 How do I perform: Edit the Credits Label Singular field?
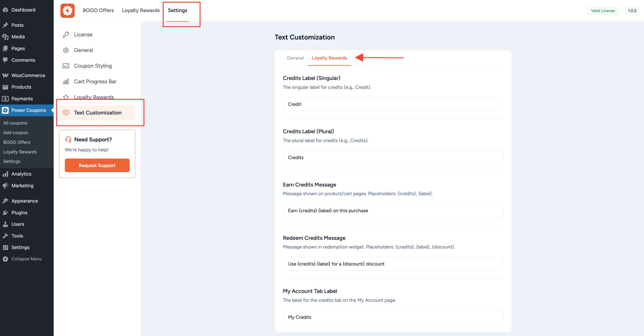393,104
